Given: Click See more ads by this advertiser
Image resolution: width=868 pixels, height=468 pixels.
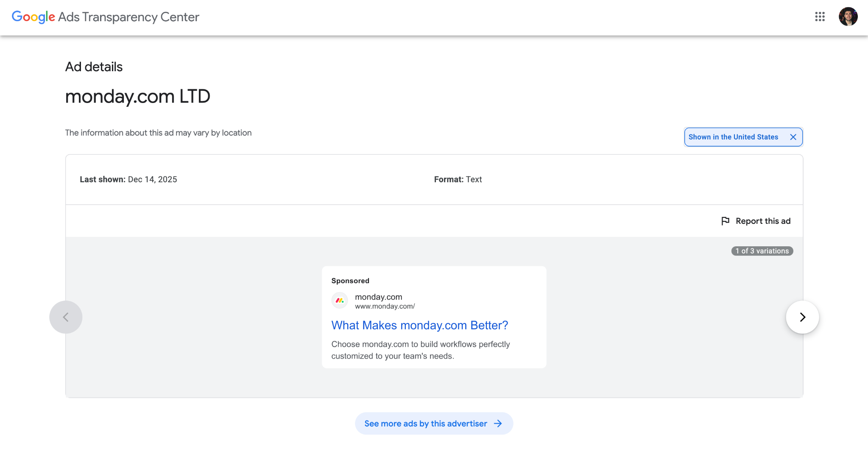Looking at the screenshot, I should click(426, 423).
